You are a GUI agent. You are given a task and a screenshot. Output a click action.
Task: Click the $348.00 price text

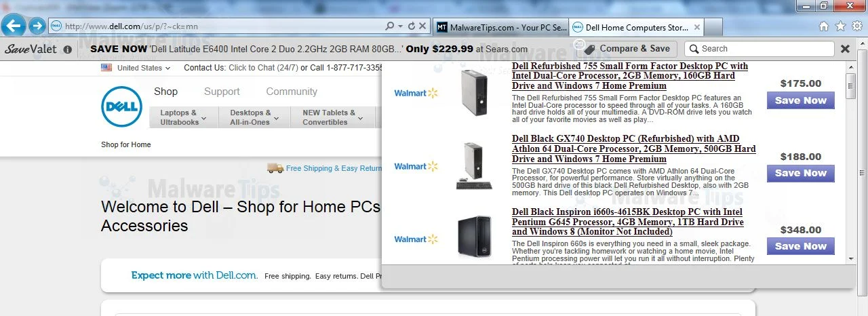801,230
